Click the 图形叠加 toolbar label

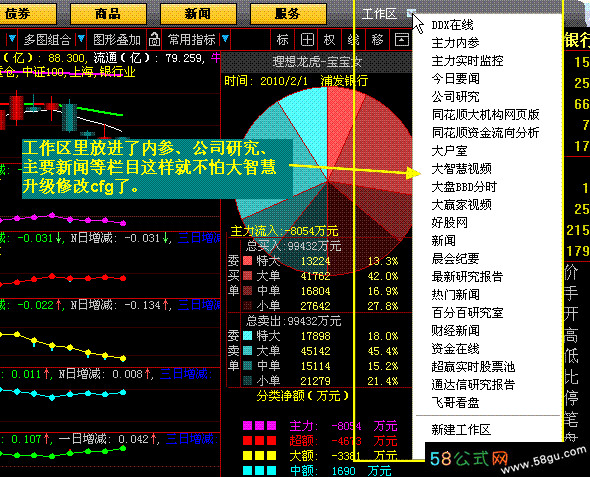[x=117, y=39]
